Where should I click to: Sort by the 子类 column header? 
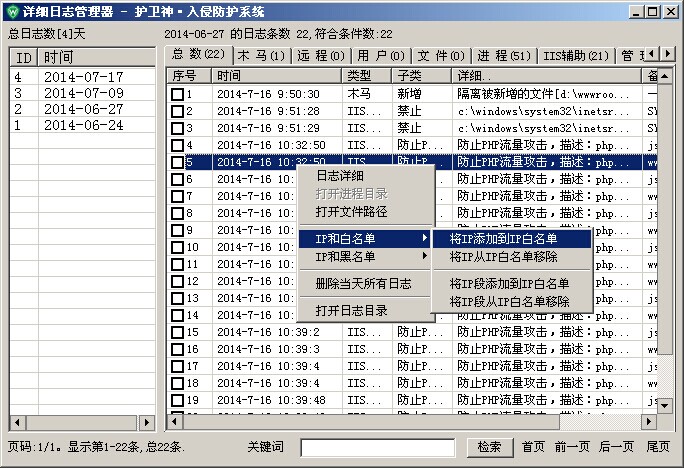421,76
